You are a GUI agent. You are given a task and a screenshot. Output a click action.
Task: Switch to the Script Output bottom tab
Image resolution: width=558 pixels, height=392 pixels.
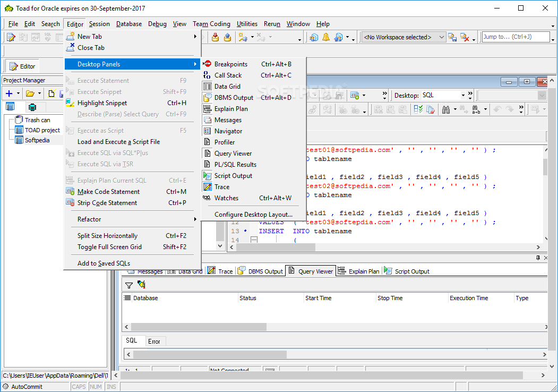pos(407,271)
